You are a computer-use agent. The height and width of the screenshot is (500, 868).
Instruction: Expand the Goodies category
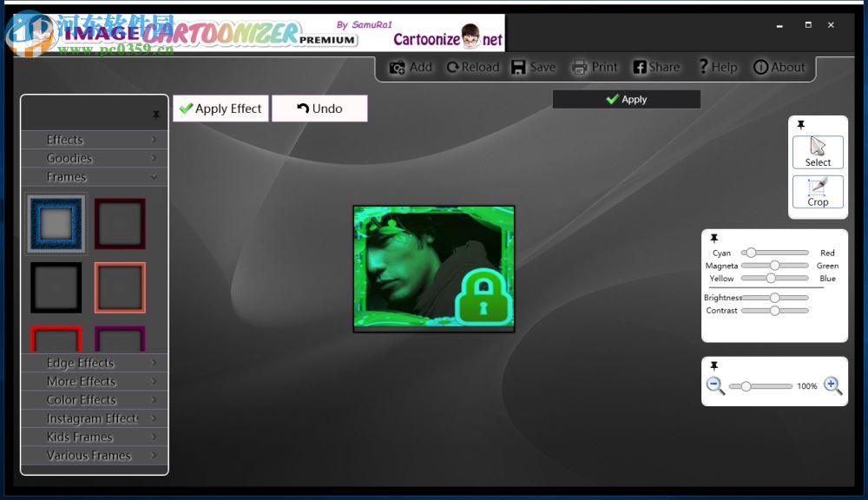pos(95,158)
